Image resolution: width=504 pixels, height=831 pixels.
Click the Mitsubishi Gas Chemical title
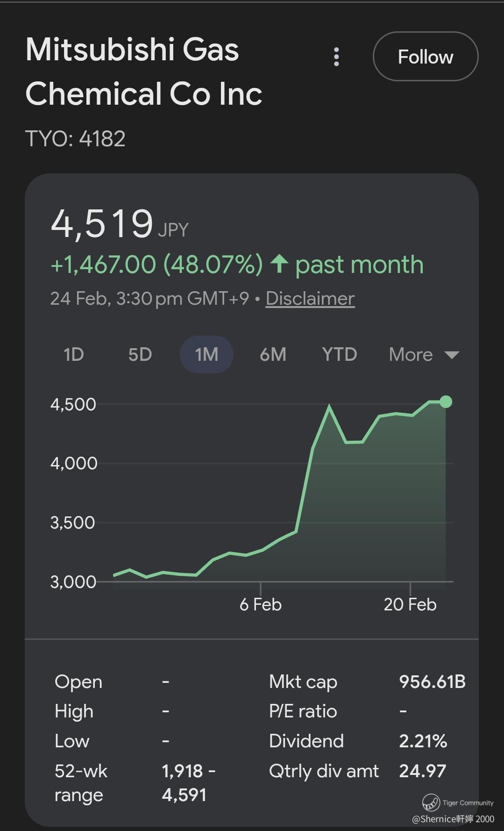(143, 72)
